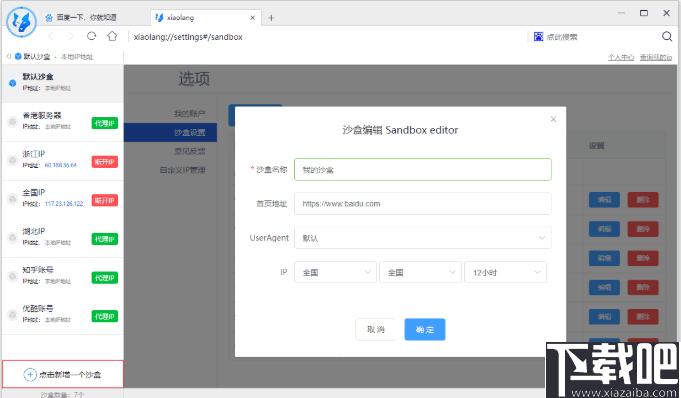Screen dimensions: 681x398
Task: Switch to the 百度一下 browser tab
Action: click(81, 17)
